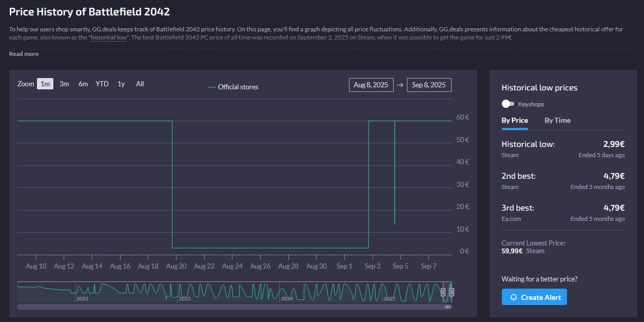Screen dimensions: 644x322
Task: Click "Ended 5 days ago" text
Action: click(x=601, y=155)
